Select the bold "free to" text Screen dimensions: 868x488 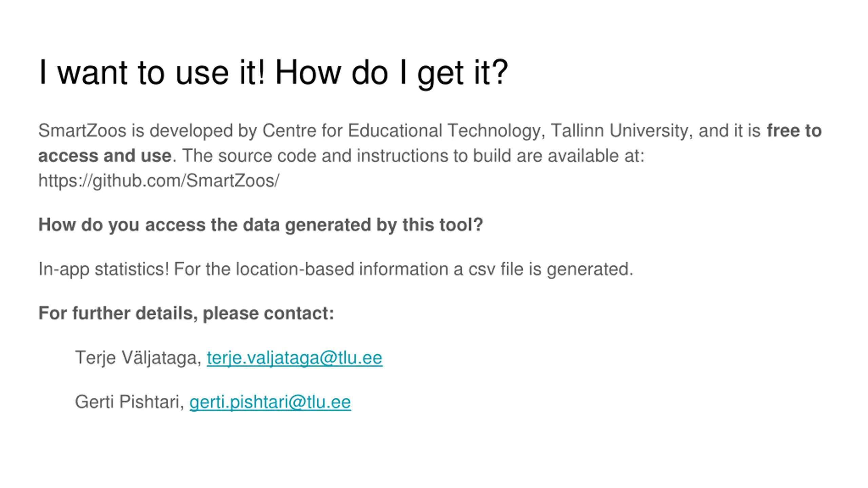794,131
